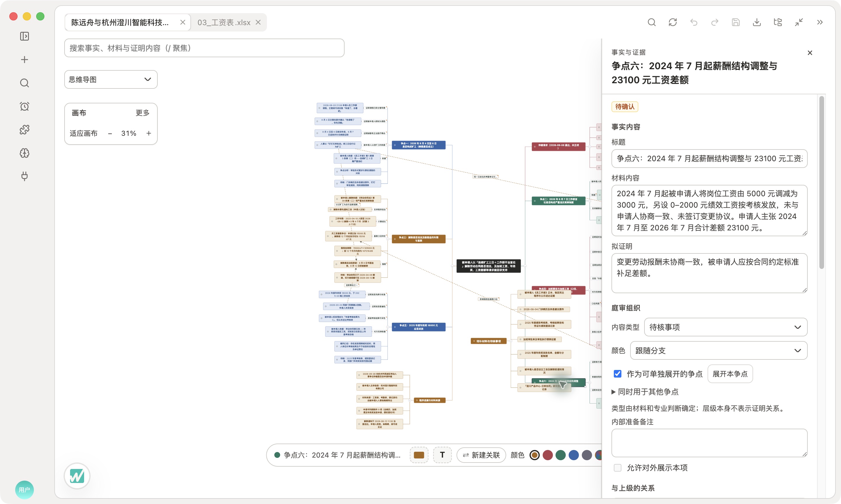The image size is (841, 504).
Task: Click the undo arrow in toolbar
Action: coord(694,22)
